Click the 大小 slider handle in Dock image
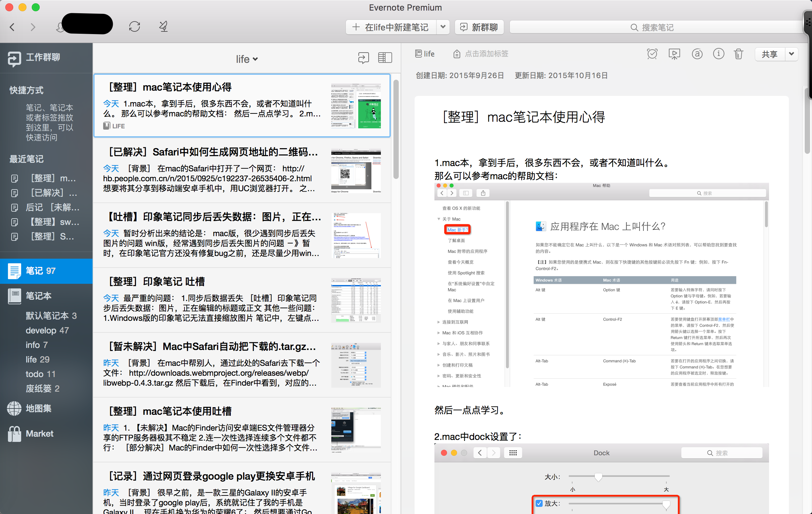Viewport: 812px width, 514px height. (x=598, y=477)
